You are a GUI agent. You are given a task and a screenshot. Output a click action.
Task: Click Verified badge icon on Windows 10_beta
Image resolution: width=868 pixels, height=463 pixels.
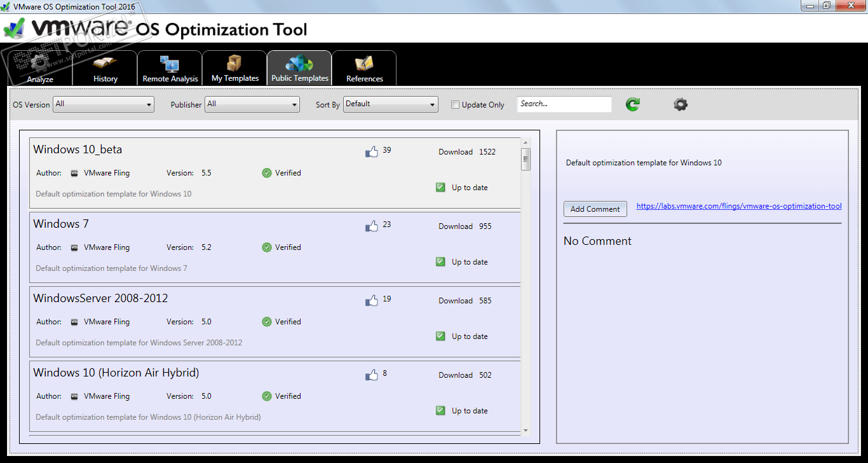pos(267,173)
